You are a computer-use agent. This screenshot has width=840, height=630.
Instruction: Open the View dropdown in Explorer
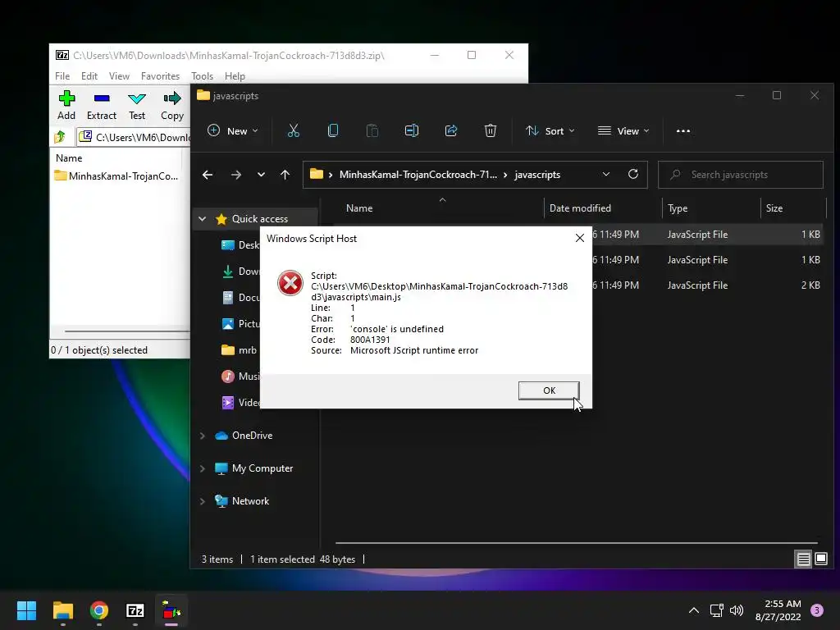pos(623,130)
